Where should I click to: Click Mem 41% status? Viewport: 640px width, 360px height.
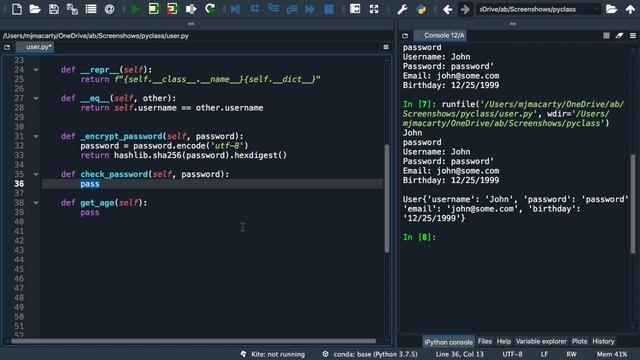point(611,354)
